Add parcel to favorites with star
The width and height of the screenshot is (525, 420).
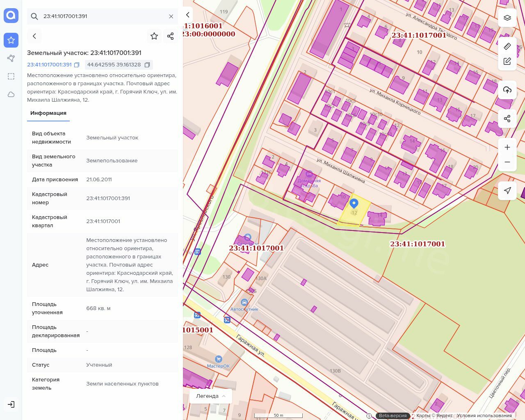point(154,36)
